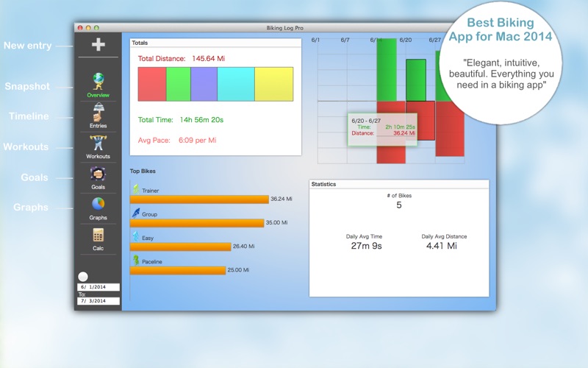The width and height of the screenshot is (588, 368).
Task: Click the Trainer bike icon
Action: [136, 189]
